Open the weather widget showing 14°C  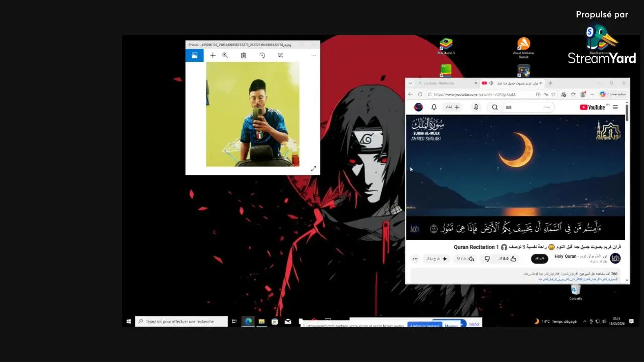[x=555, y=321]
